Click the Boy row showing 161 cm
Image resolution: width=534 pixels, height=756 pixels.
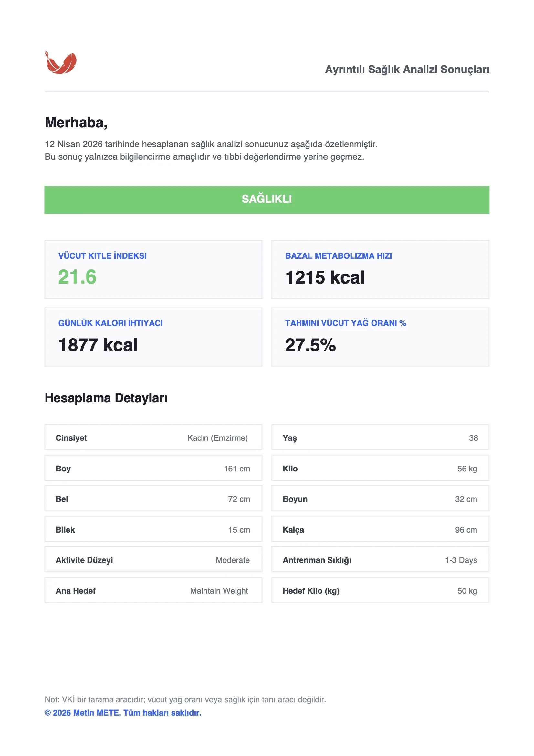[x=153, y=468]
